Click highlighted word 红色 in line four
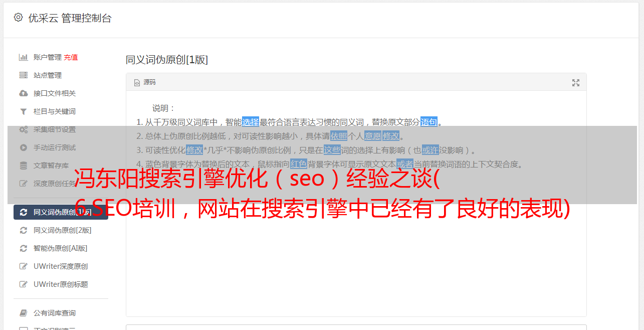 click(299, 164)
